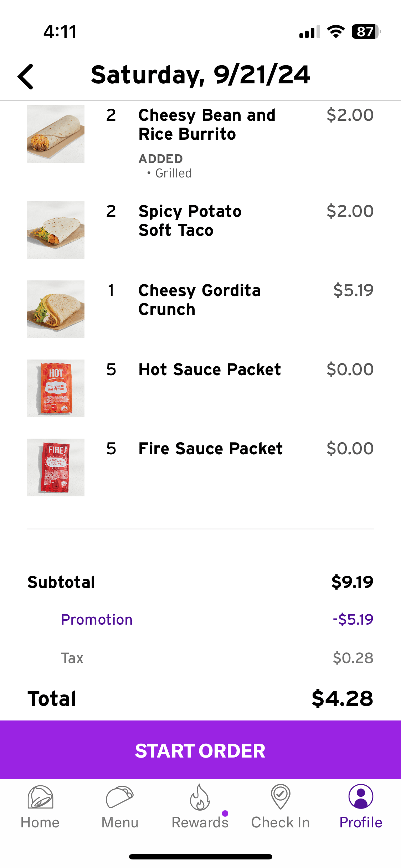The width and height of the screenshot is (401, 868).
Task: Tap Spicy Potato Soft Taco image
Action: tap(56, 230)
